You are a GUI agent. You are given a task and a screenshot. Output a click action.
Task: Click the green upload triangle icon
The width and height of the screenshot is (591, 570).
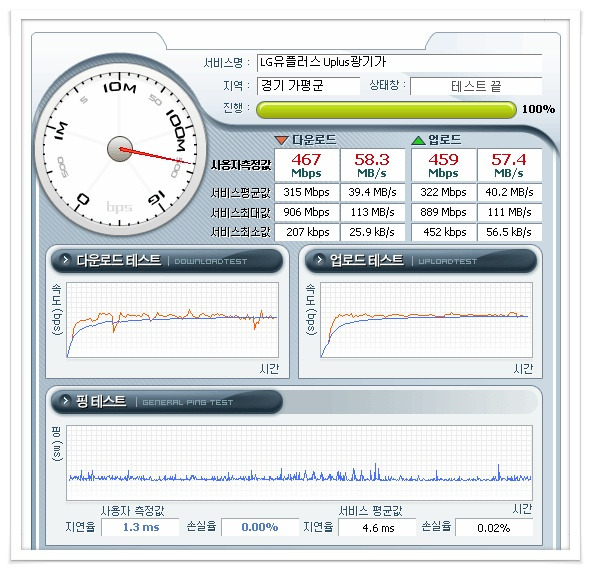[418, 140]
